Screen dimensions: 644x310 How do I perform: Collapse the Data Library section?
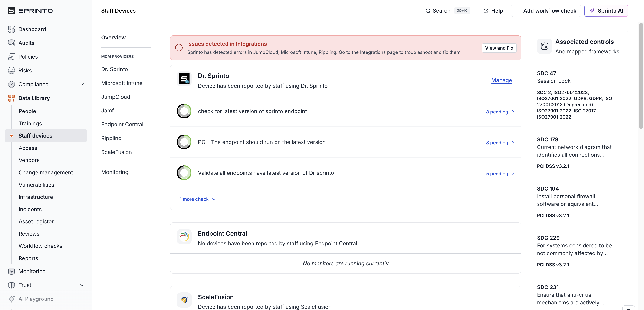tap(82, 98)
